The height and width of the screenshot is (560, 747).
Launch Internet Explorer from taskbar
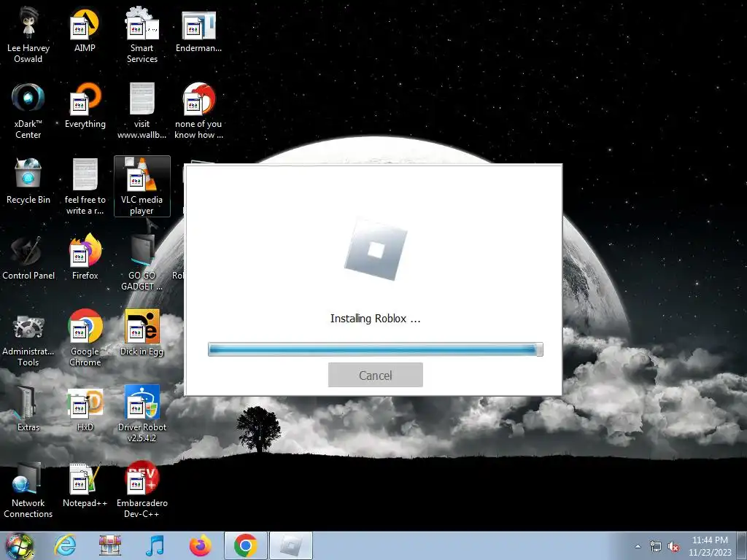pos(65,545)
